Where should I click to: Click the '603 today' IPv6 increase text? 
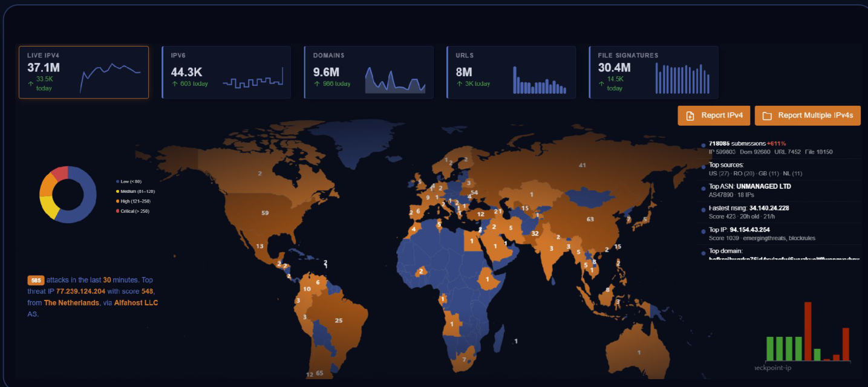click(x=189, y=83)
